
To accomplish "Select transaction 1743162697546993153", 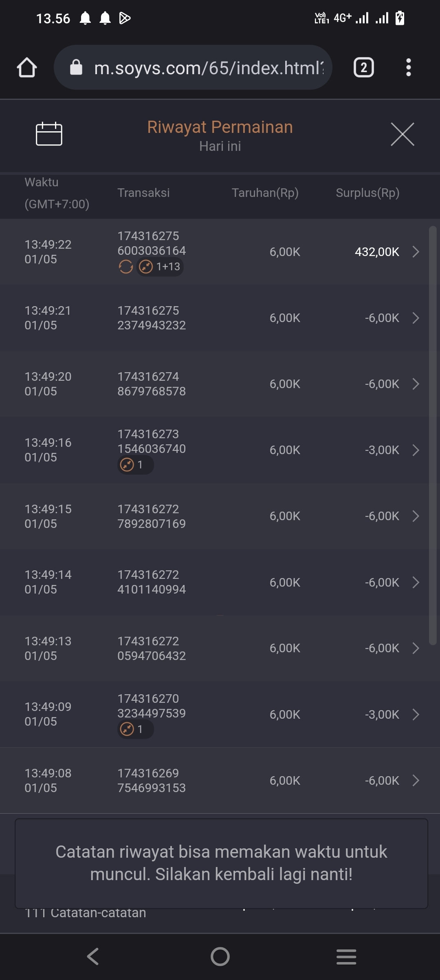I will [152, 781].
